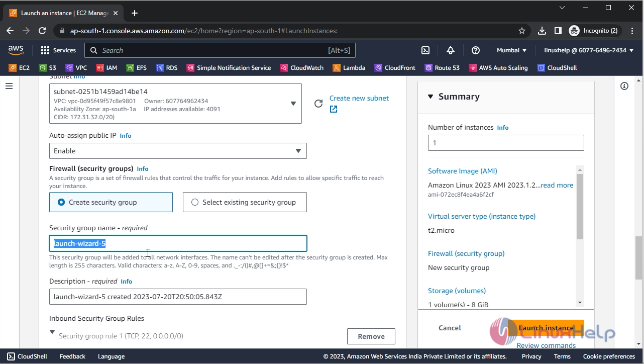Screen dimensions: 644x364
Task: Open the subnet selection dropdown
Action: pyautogui.click(x=175, y=104)
